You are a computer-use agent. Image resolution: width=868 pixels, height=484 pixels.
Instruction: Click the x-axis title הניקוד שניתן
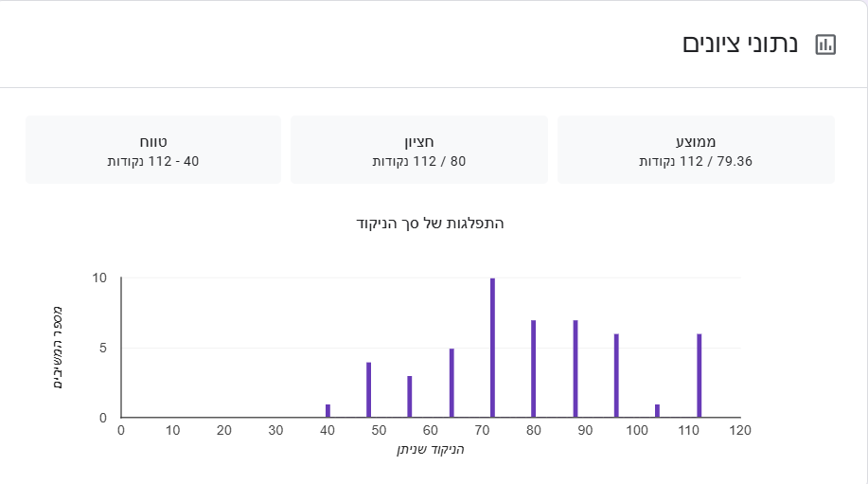coord(431,449)
